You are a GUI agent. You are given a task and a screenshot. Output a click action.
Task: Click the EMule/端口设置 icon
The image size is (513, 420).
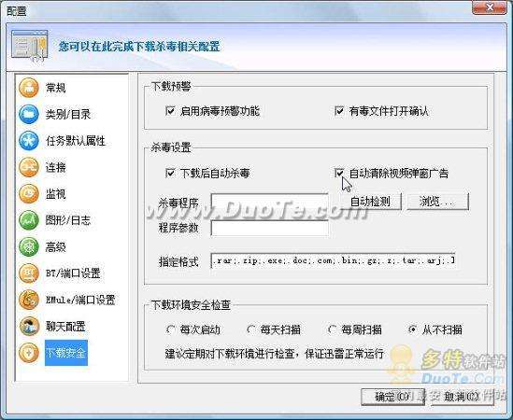pyautogui.click(x=29, y=300)
